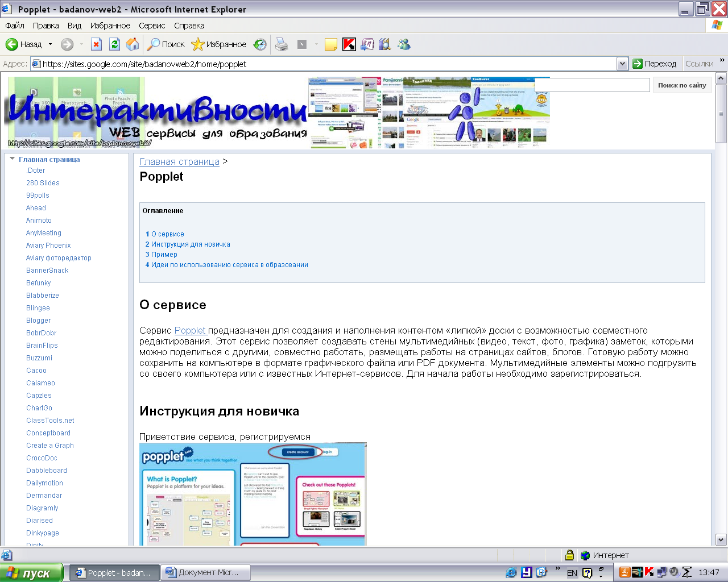
Task: Go to contents link 2 Инструкция для новичка
Action: tap(188, 244)
